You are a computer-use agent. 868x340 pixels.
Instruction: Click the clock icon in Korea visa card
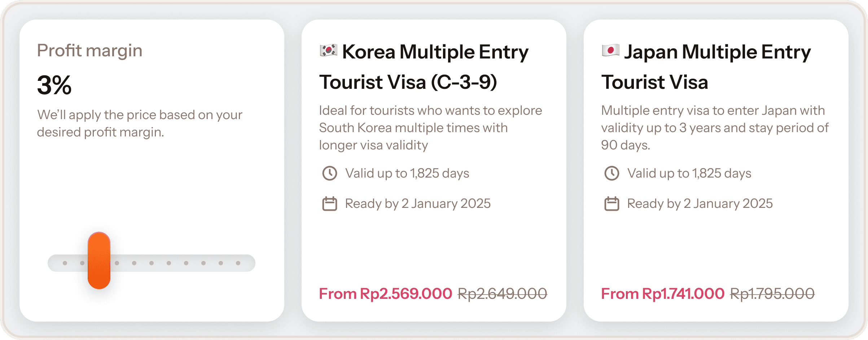pos(329,173)
